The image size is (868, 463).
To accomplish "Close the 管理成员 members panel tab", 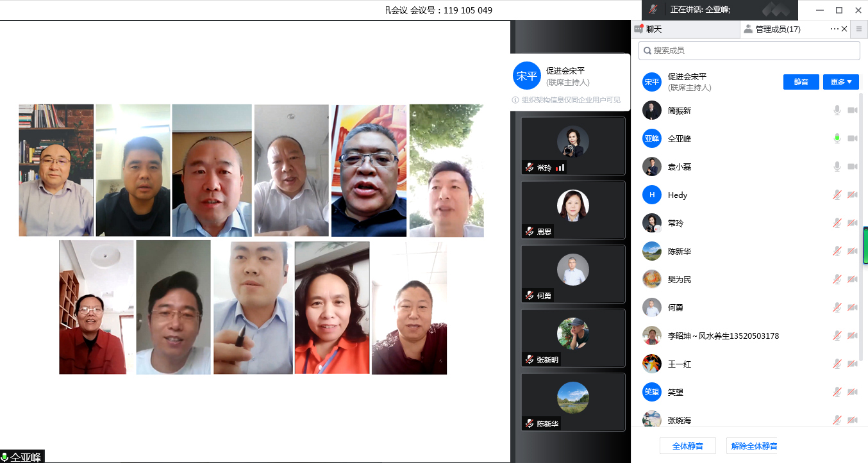I will coord(844,29).
